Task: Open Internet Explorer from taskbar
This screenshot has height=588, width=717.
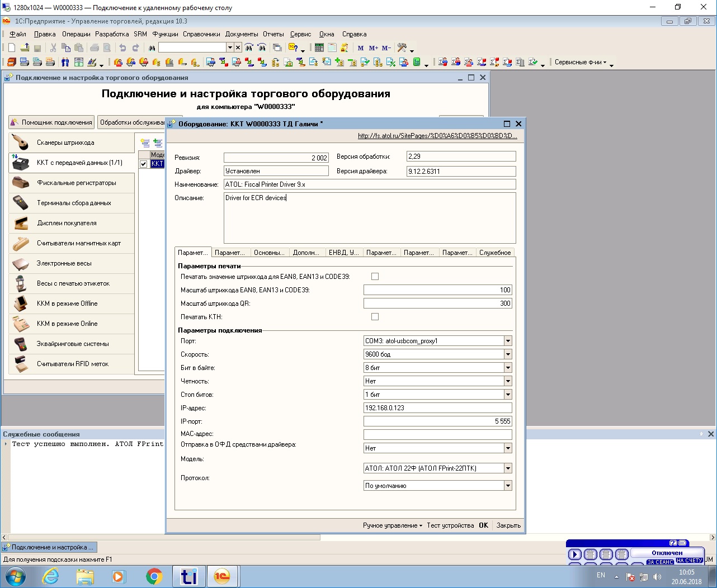Action: [x=50, y=576]
